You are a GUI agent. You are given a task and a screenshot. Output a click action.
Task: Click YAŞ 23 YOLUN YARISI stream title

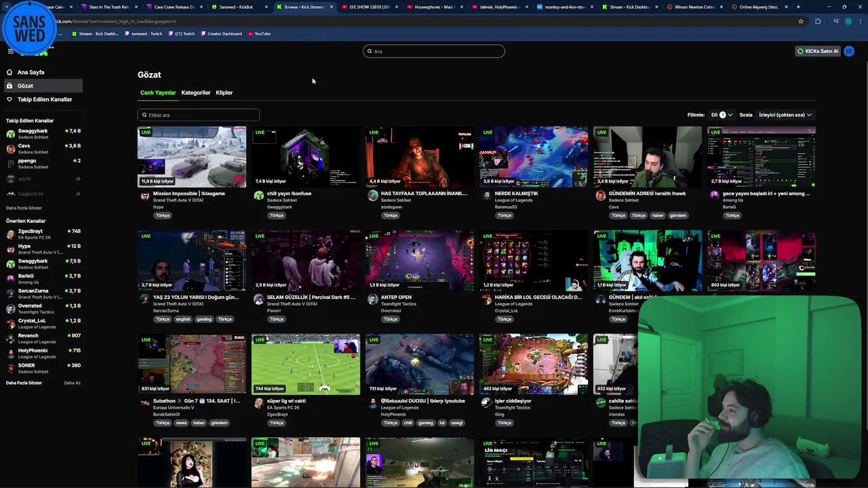click(x=196, y=297)
